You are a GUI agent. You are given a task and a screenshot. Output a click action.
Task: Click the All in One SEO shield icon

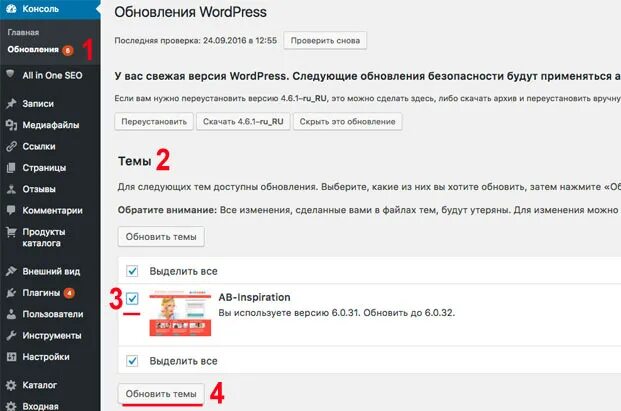11,74
